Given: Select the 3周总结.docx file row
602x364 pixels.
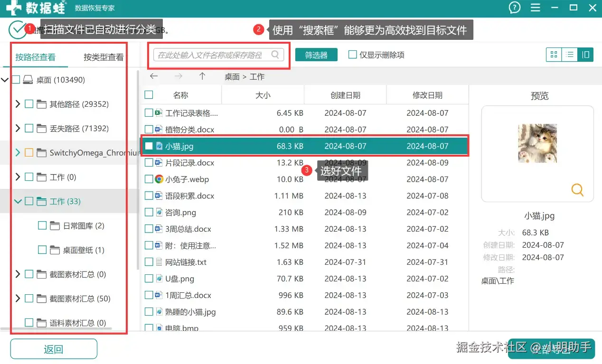Looking at the screenshot, I should 304,229.
